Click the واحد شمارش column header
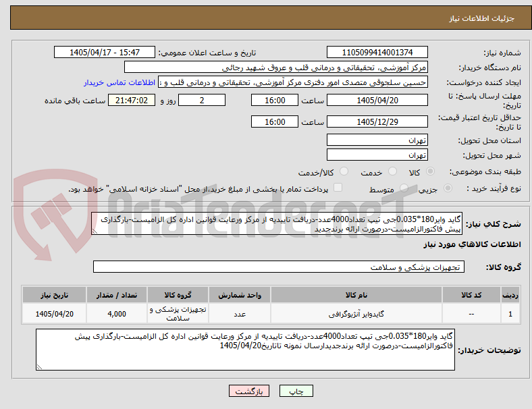Screen dimensions: 532x409 [x=240, y=295]
